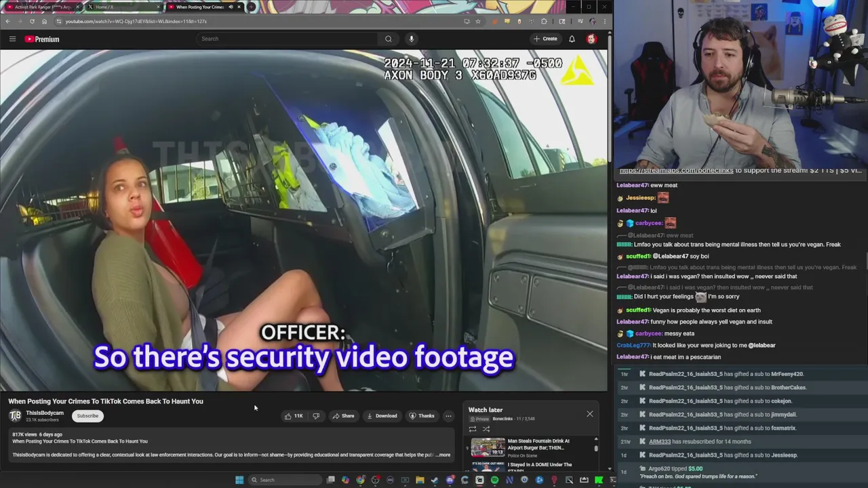Start voice search with microphone icon
The width and height of the screenshot is (868, 488).
click(411, 39)
